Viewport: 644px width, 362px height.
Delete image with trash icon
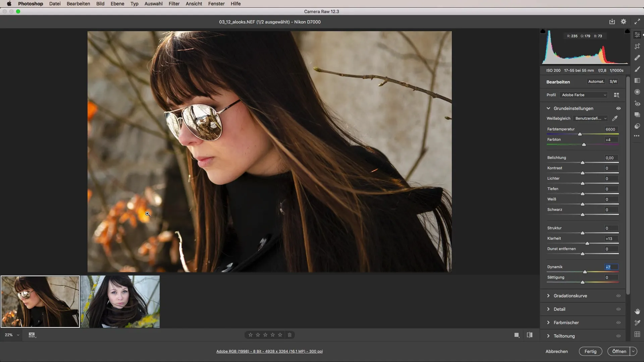(290, 335)
